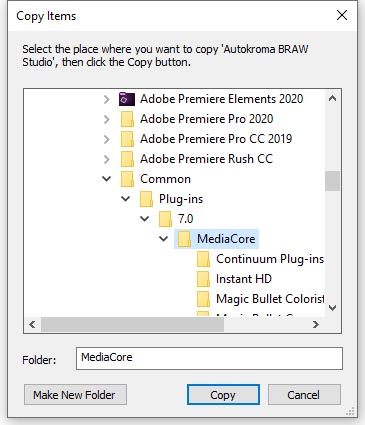Select the Adobe Premiere Rush CC folder icon
This screenshot has height=425, width=365.
tap(127, 159)
